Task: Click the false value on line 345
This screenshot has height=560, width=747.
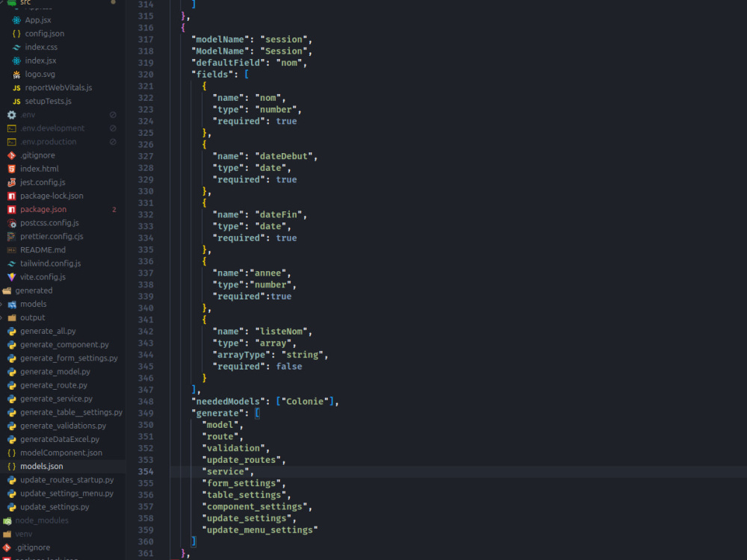Action: click(288, 367)
